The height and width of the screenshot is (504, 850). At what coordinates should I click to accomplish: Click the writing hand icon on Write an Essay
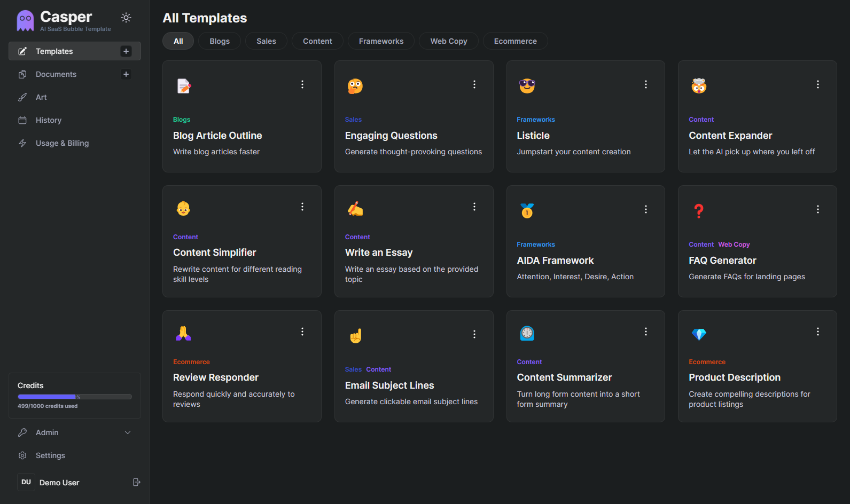tap(355, 209)
